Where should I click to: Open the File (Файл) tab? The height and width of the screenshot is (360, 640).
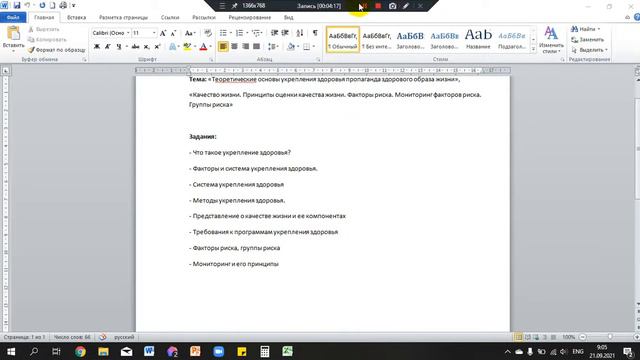(13, 18)
